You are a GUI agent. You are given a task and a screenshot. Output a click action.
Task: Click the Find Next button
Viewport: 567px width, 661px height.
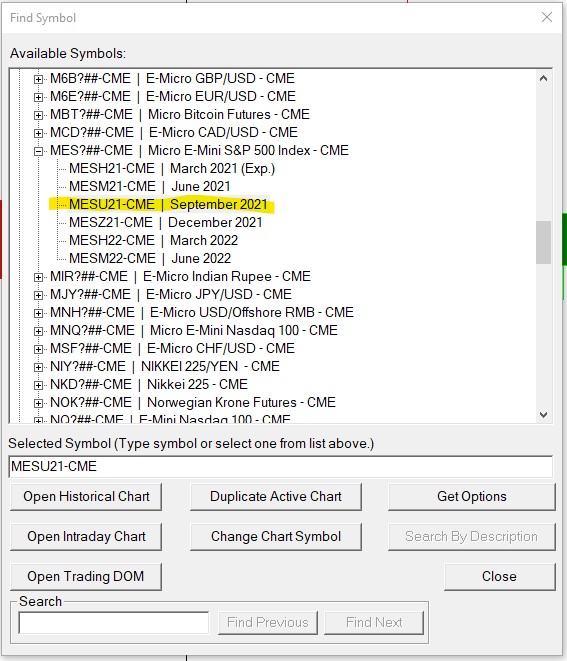(x=374, y=623)
